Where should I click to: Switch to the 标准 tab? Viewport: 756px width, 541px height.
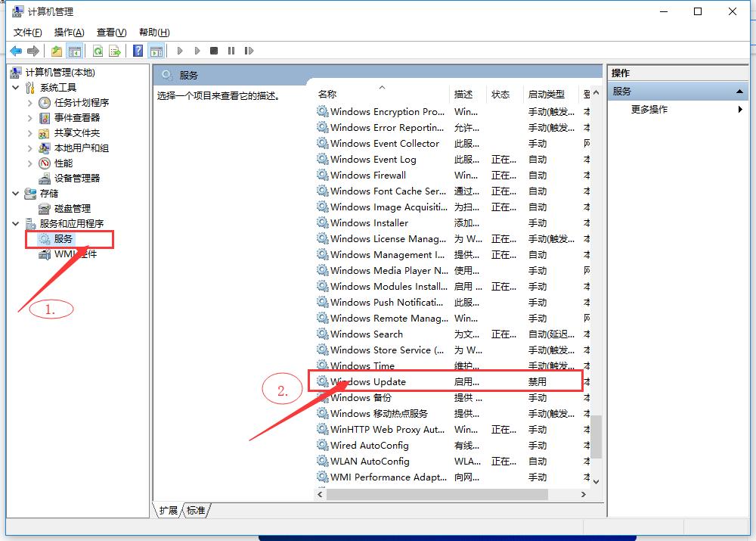tap(195, 511)
